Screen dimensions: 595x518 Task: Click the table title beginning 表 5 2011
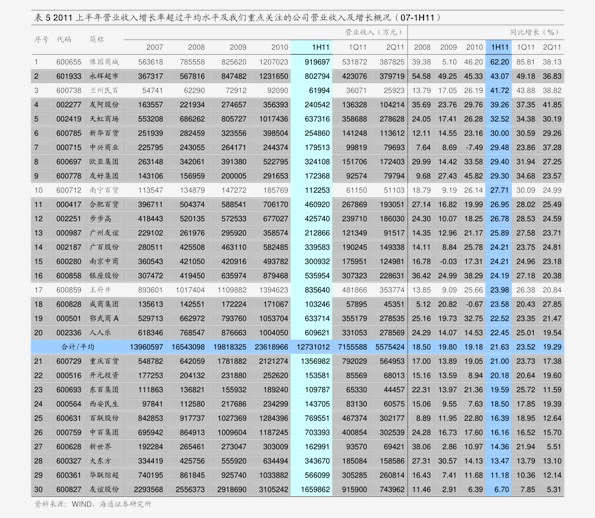pos(238,17)
